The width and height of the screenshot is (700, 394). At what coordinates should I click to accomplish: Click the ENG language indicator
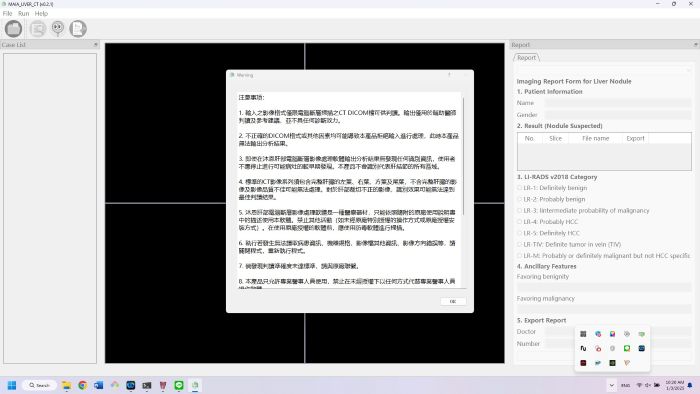click(626, 385)
